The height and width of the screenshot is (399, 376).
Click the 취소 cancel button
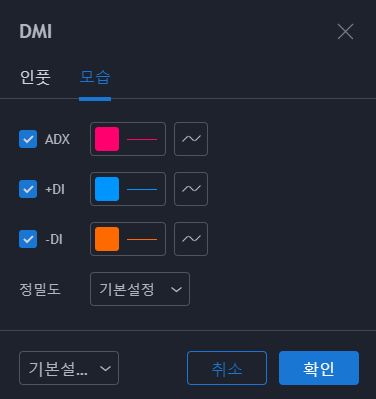click(227, 368)
